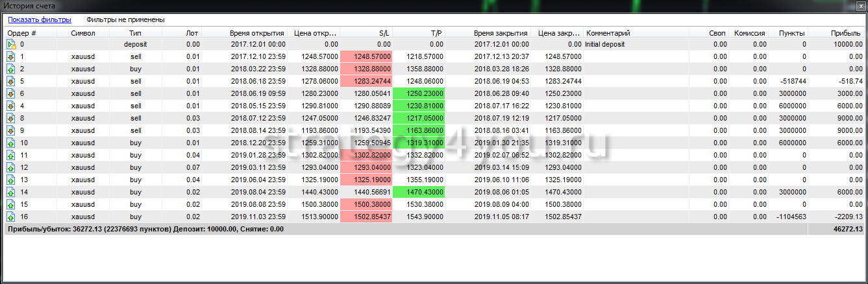Click the deposit icon for order 0

click(x=11, y=45)
